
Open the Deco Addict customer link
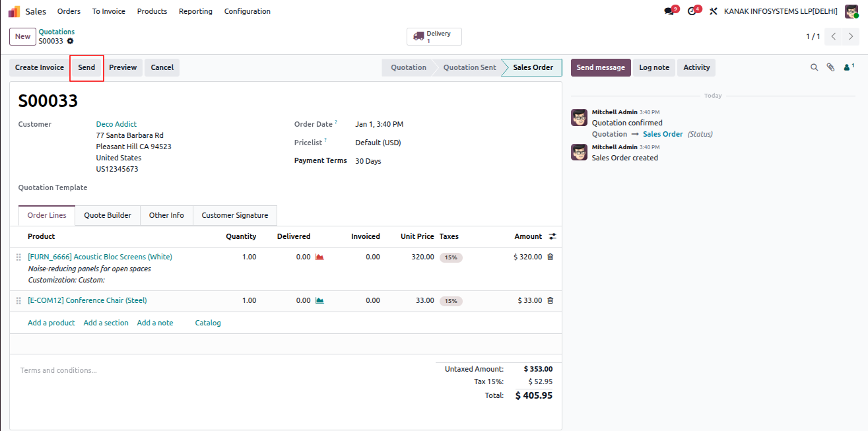point(116,124)
